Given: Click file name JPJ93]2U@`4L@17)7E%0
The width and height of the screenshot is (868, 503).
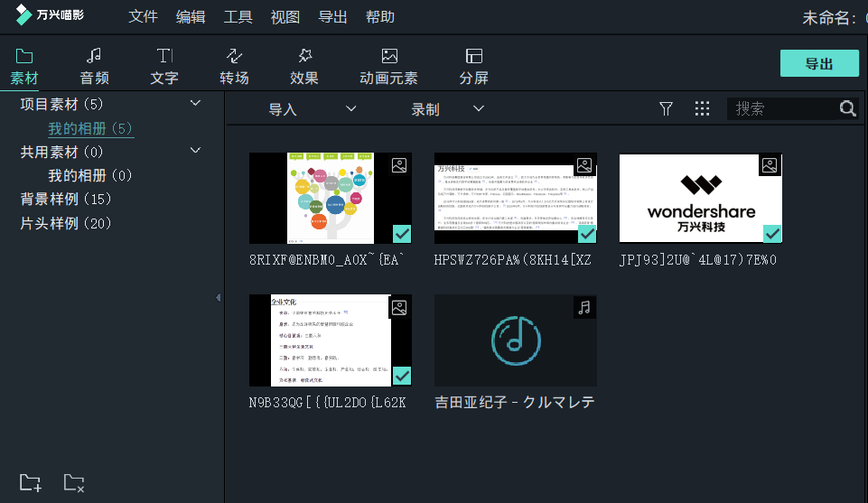Looking at the screenshot, I should 698,260.
